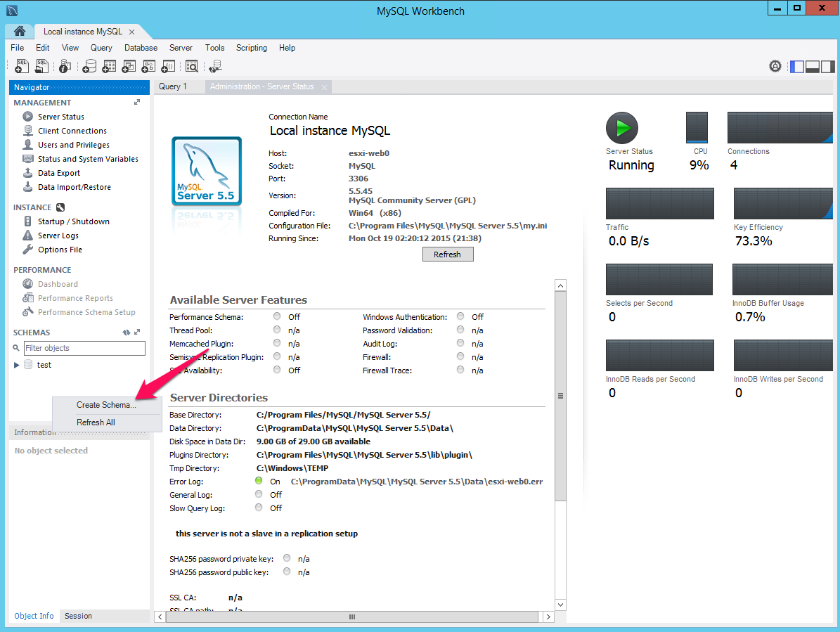Create a new SQL tab icon

[x=21, y=66]
